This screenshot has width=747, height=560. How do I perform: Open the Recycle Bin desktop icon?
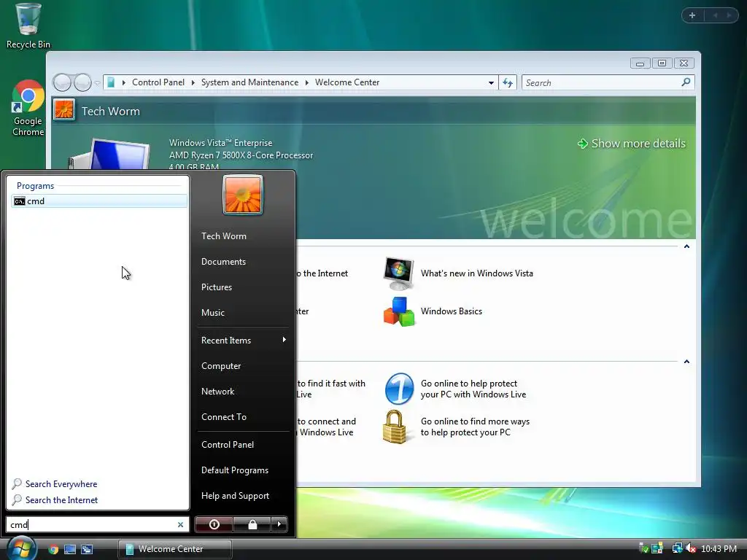point(28,26)
